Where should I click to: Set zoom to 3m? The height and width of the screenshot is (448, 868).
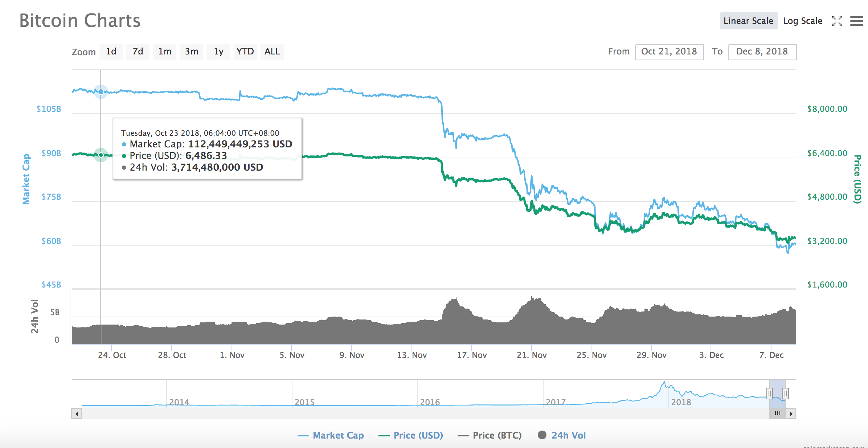(x=192, y=52)
